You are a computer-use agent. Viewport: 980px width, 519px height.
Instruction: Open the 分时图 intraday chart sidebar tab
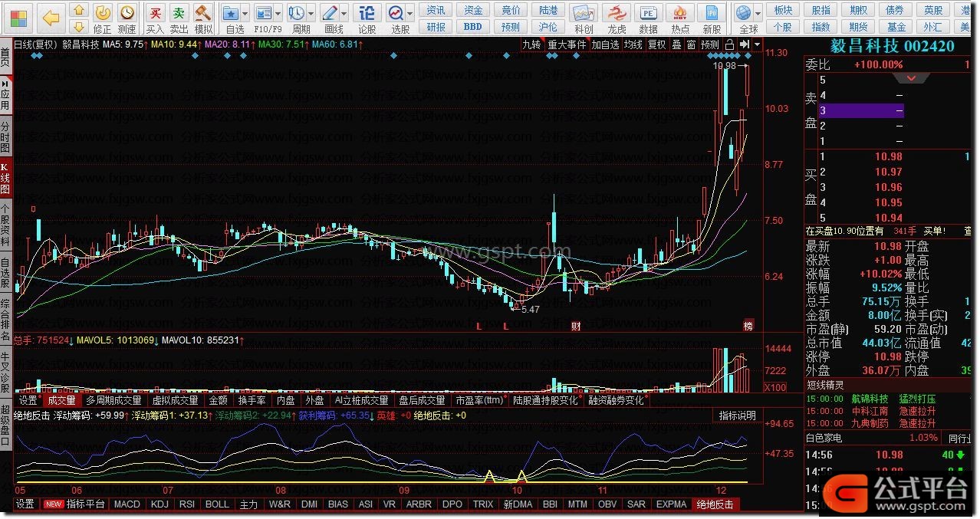5,136
